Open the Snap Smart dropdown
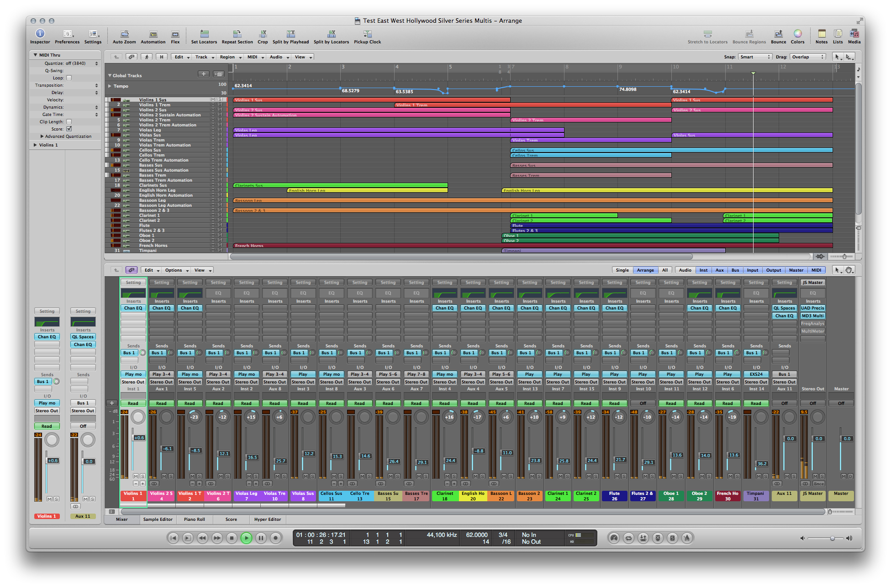The image size is (891, 588). pos(755,57)
